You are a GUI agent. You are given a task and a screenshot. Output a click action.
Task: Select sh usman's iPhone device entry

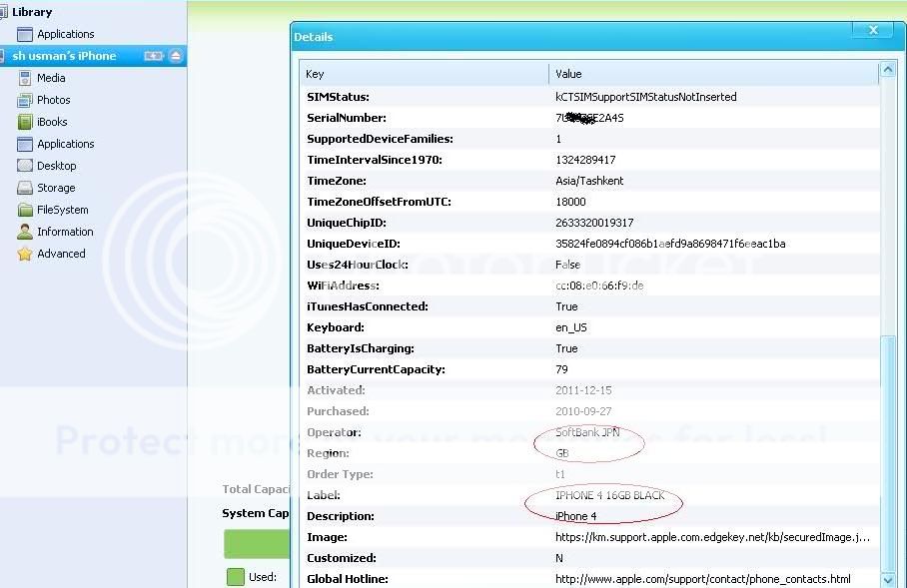click(93, 56)
